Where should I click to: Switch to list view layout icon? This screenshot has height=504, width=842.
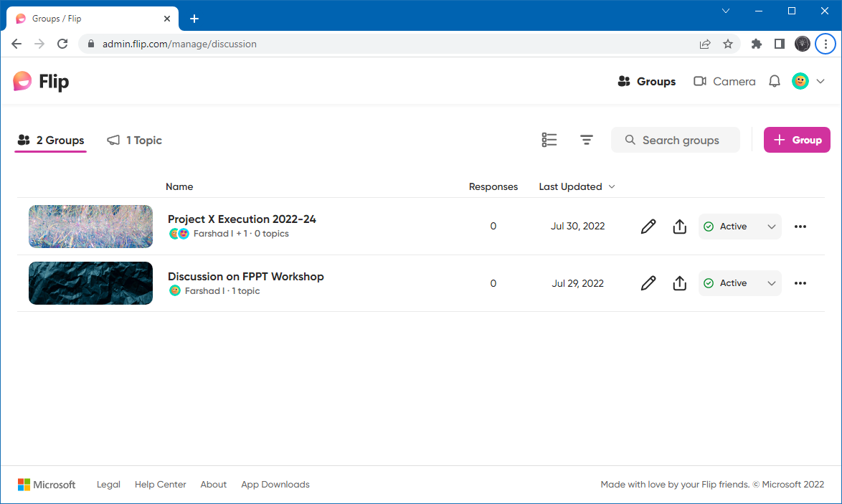pos(549,140)
